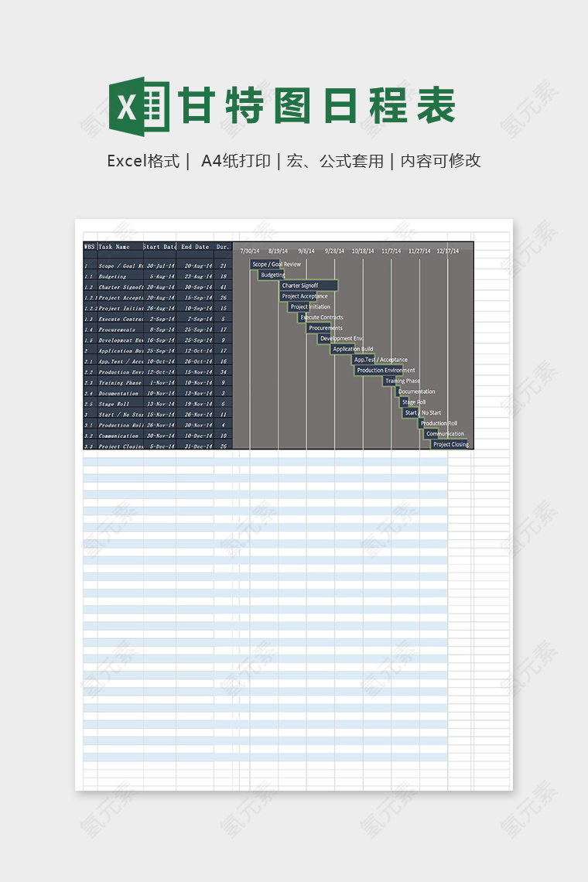Click the Project Initiation Gantt bar
This screenshot has height=882, width=588.
(x=299, y=306)
